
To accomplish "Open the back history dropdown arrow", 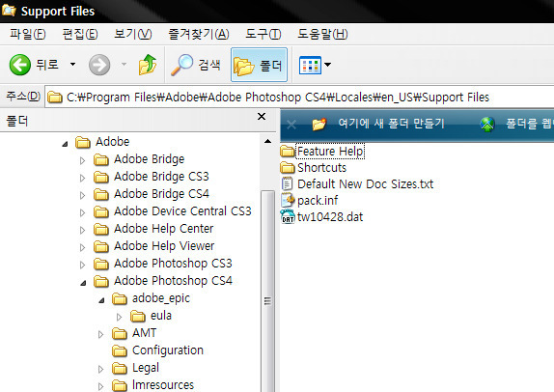I will point(72,65).
